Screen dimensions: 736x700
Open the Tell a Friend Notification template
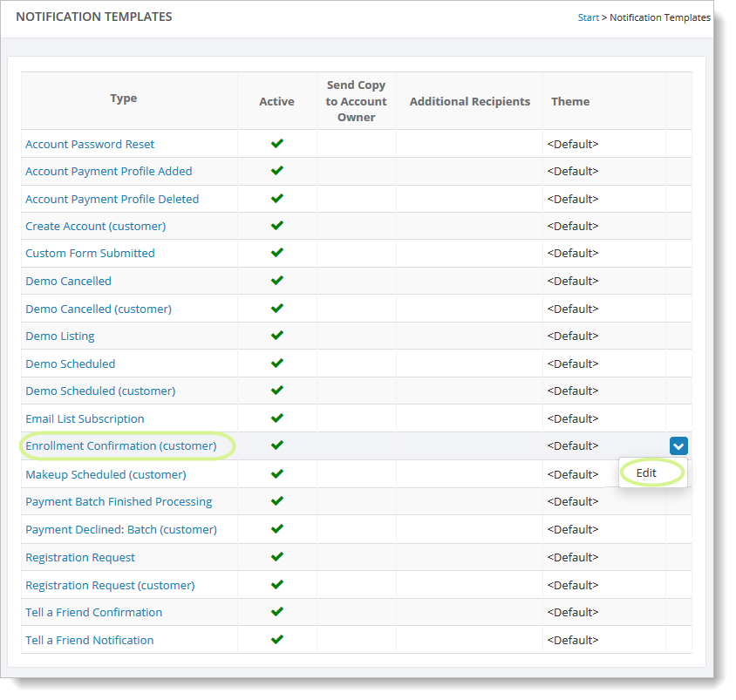[x=89, y=640]
